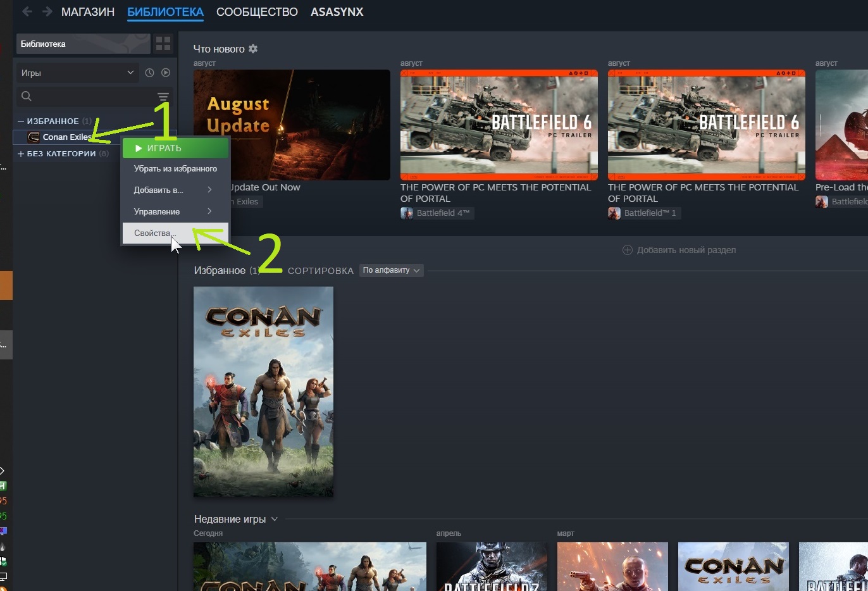Click the Conan Exiles favorites cover art
The height and width of the screenshot is (591, 868).
(263, 392)
